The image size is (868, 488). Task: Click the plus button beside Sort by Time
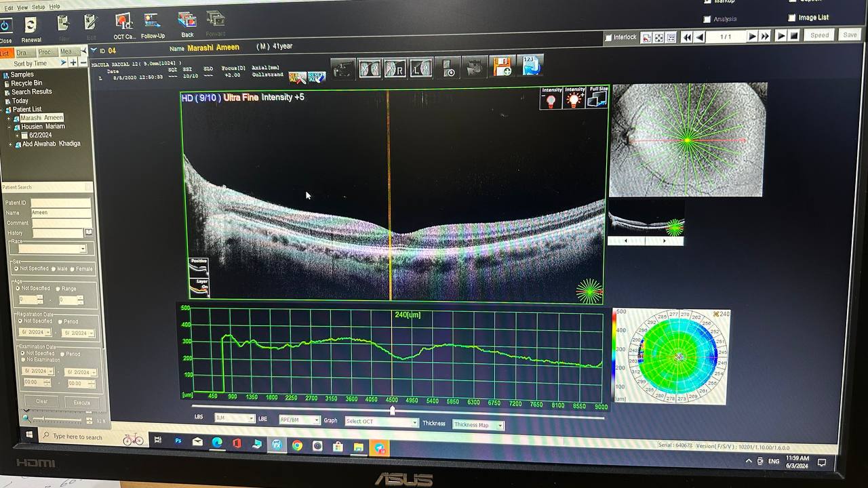(73, 62)
